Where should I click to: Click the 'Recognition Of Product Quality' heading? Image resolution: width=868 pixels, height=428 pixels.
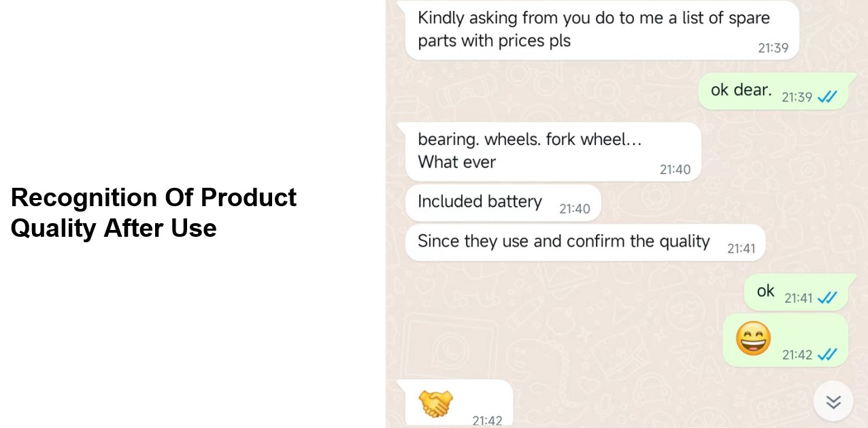pyautogui.click(x=154, y=212)
